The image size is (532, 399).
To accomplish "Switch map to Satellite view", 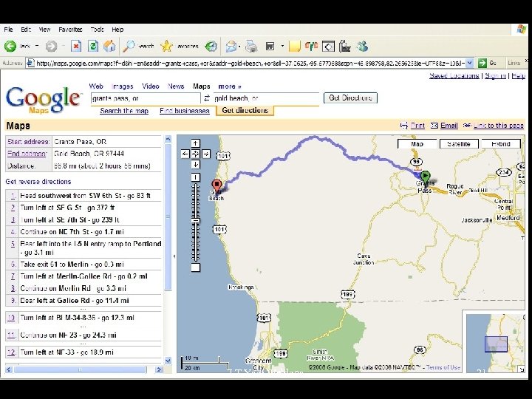I will click(459, 144).
